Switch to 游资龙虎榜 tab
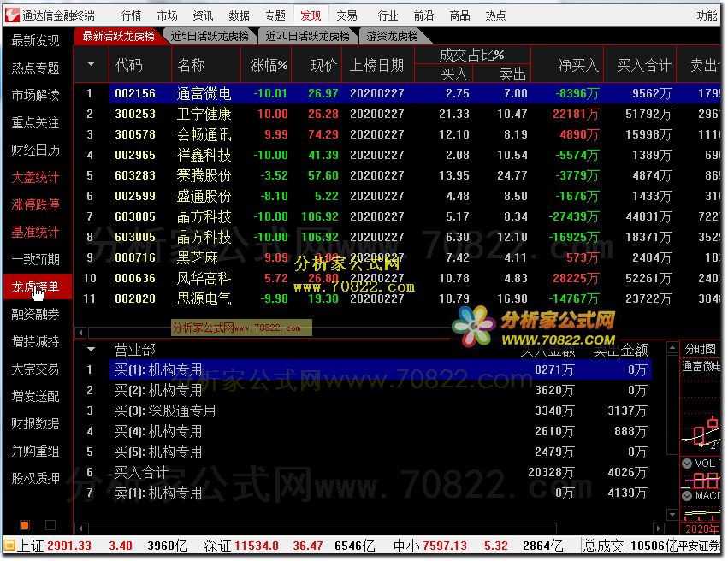The image size is (728, 561). pyautogui.click(x=393, y=36)
